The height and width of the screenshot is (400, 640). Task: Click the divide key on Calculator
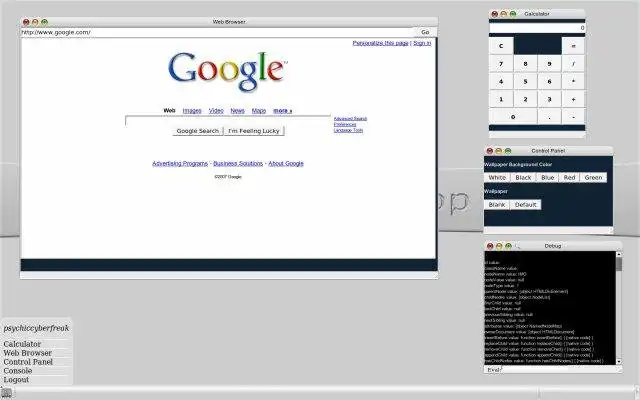[573, 64]
